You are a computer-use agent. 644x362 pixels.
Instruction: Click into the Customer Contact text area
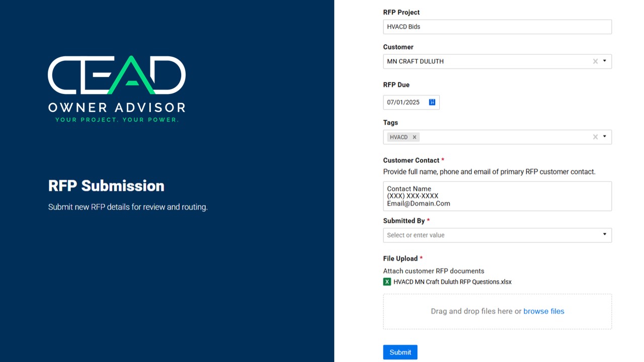coord(497,196)
